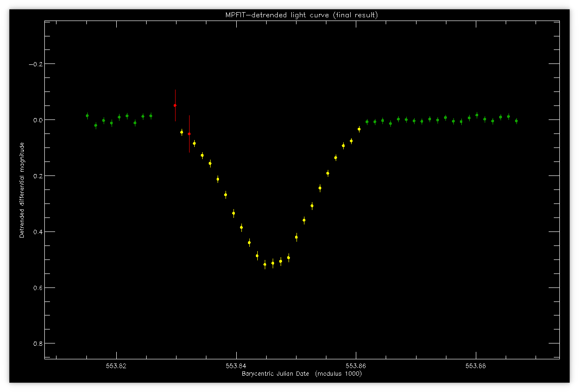
Task: Click the upper red outlier data point
Action: (175, 105)
